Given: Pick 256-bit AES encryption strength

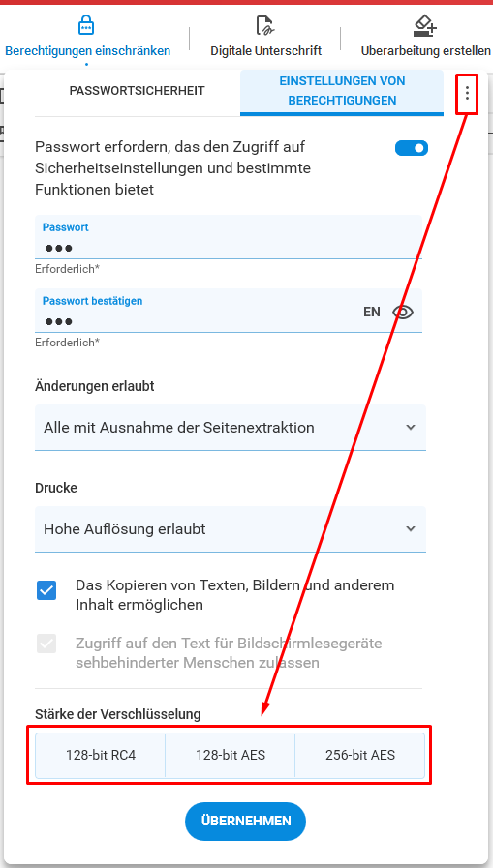Looking at the screenshot, I should pos(360,755).
